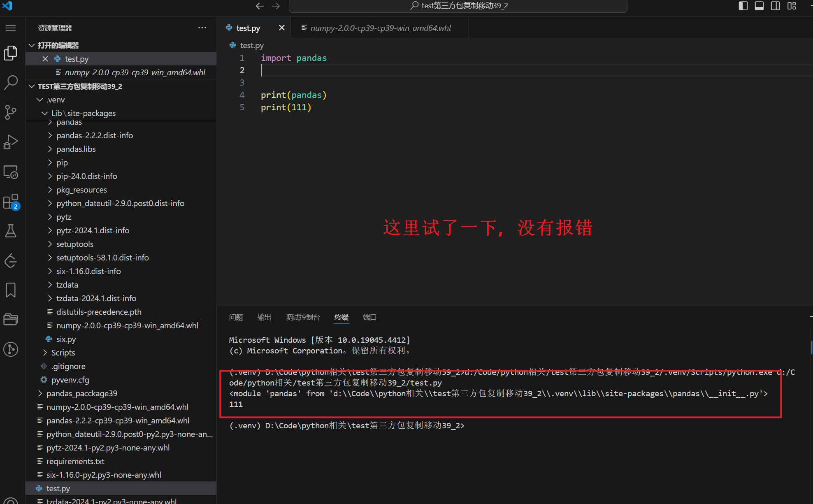Viewport: 813px width, 504px height.
Task: Expand the pandas_pacckage39 folder
Action: [121, 393]
